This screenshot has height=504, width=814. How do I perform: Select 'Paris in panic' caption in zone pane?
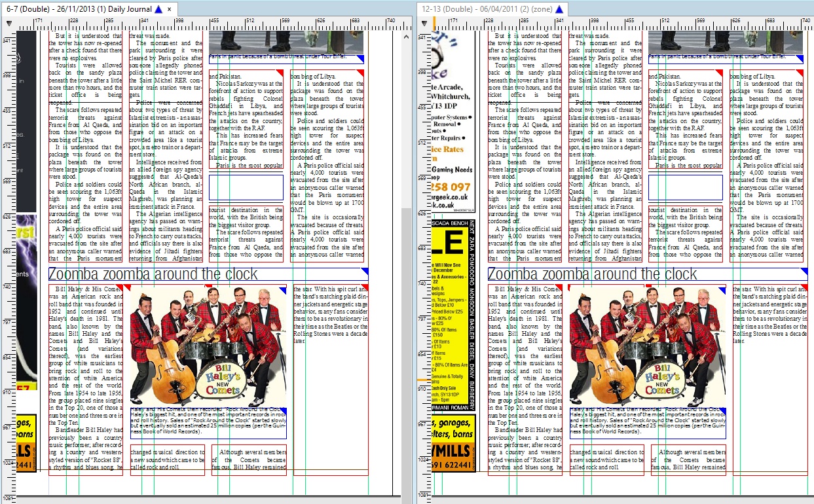tap(725, 58)
